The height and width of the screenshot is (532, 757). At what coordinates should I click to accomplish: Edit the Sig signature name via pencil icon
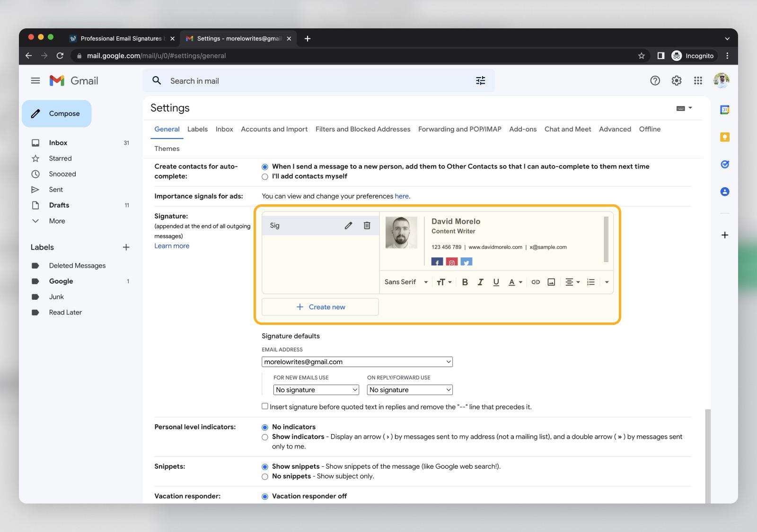click(x=349, y=226)
